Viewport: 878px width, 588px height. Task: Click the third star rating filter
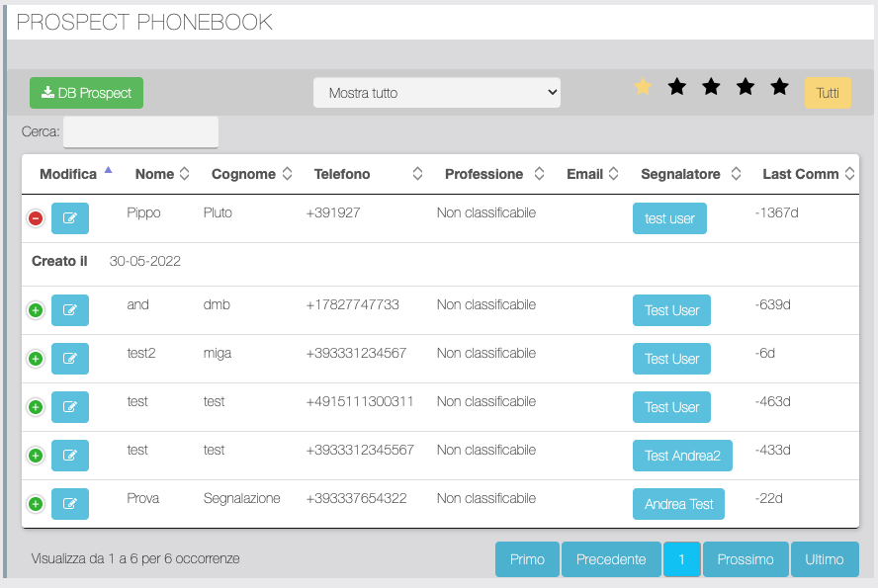[x=711, y=87]
